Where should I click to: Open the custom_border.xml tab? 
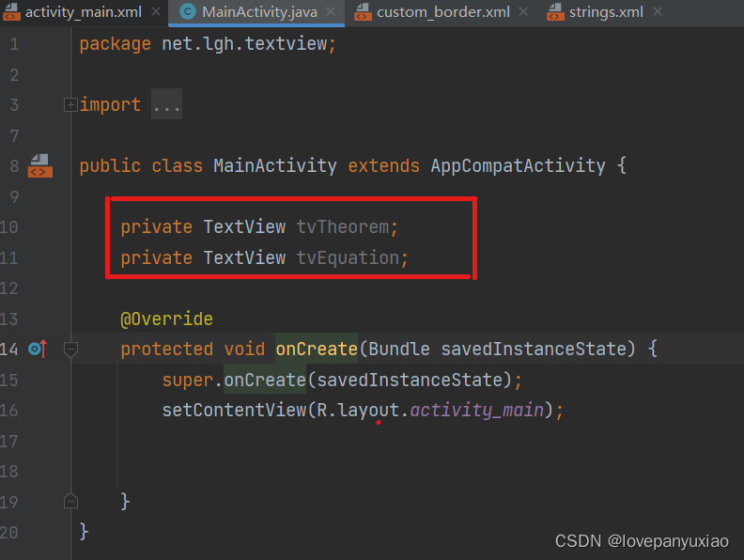pos(442,12)
